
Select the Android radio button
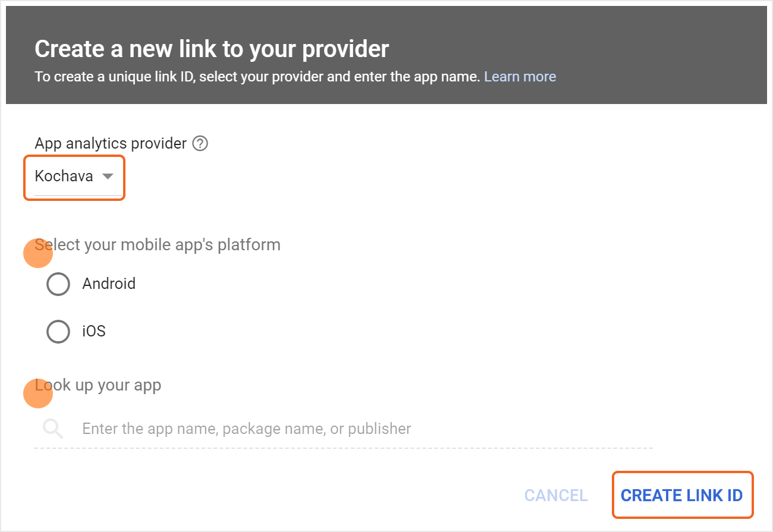tap(58, 284)
